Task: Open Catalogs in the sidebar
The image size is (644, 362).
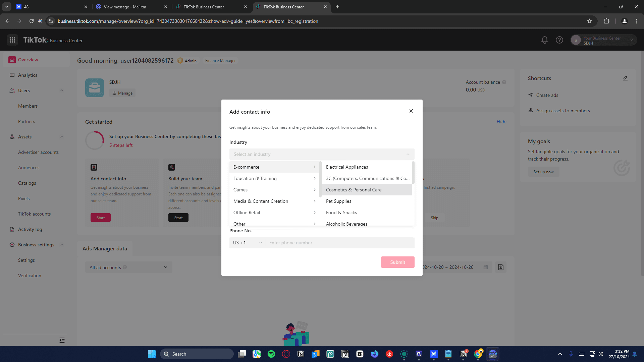Action: 27,183
